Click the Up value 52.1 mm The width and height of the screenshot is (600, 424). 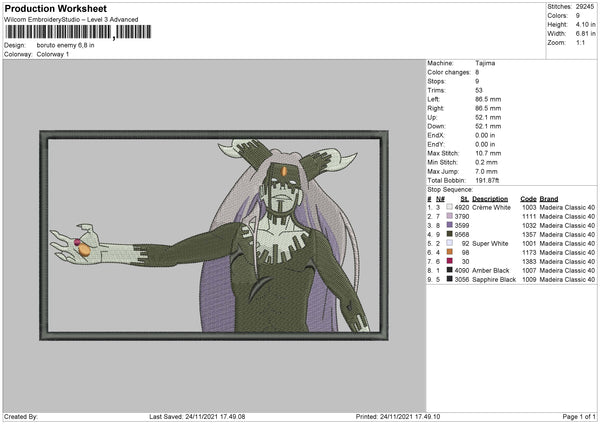click(x=488, y=117)
